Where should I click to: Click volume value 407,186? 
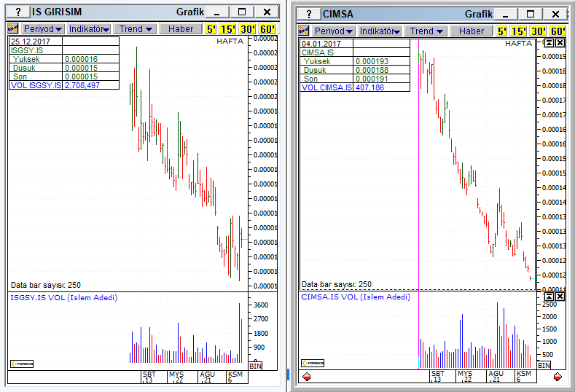[x=370, y=87]
